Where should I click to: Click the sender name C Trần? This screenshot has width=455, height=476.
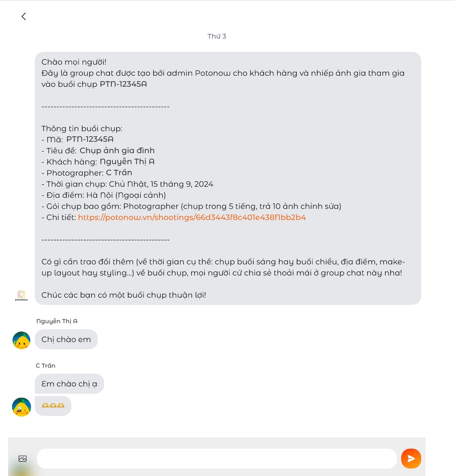[46, 365]
